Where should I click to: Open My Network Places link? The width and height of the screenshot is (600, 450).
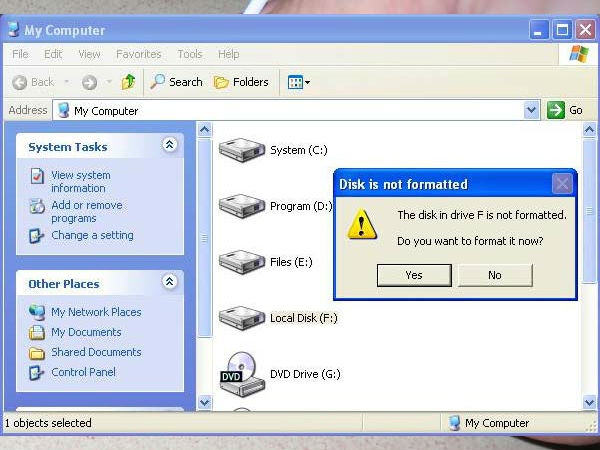coord(96,312)
